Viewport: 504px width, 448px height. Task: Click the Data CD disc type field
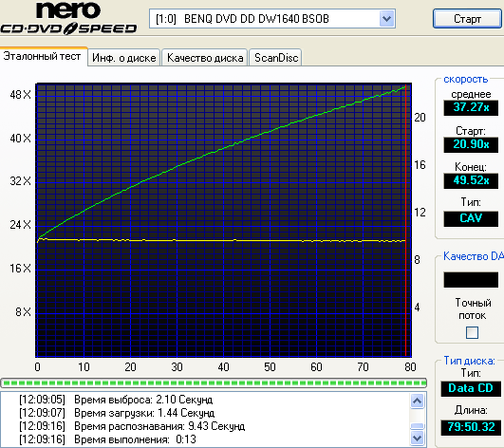[x=471, y=388]
